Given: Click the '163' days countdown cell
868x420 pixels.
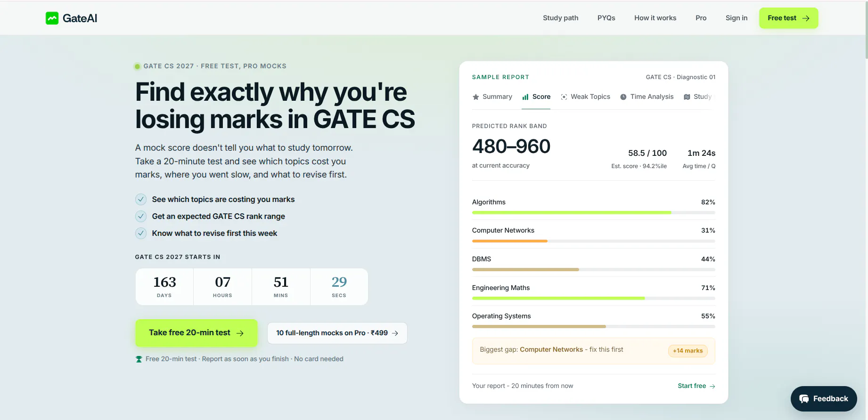Looking at the screenshot, I should (x=164, y=287).
